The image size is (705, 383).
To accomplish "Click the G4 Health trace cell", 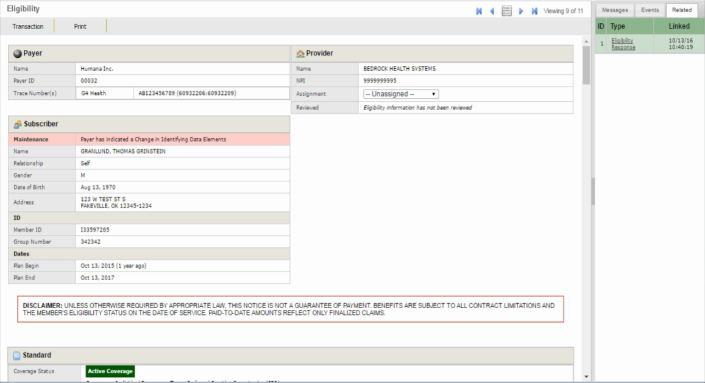I will pos(104,94).
